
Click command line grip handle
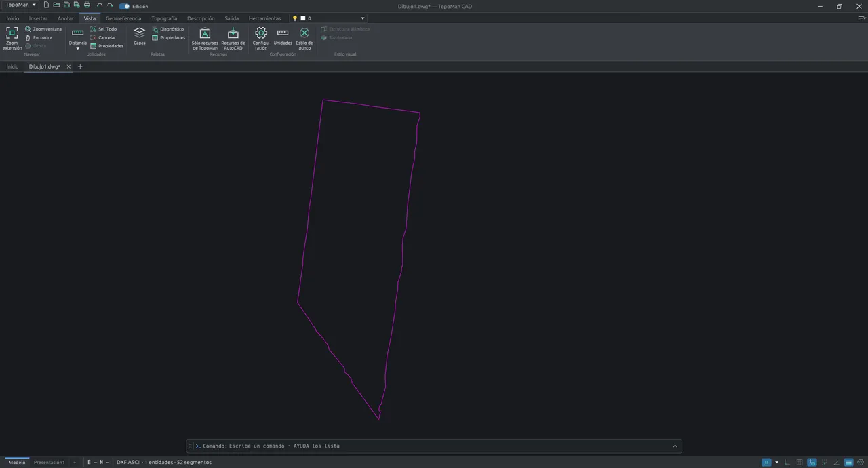click(x=191, y=446)
